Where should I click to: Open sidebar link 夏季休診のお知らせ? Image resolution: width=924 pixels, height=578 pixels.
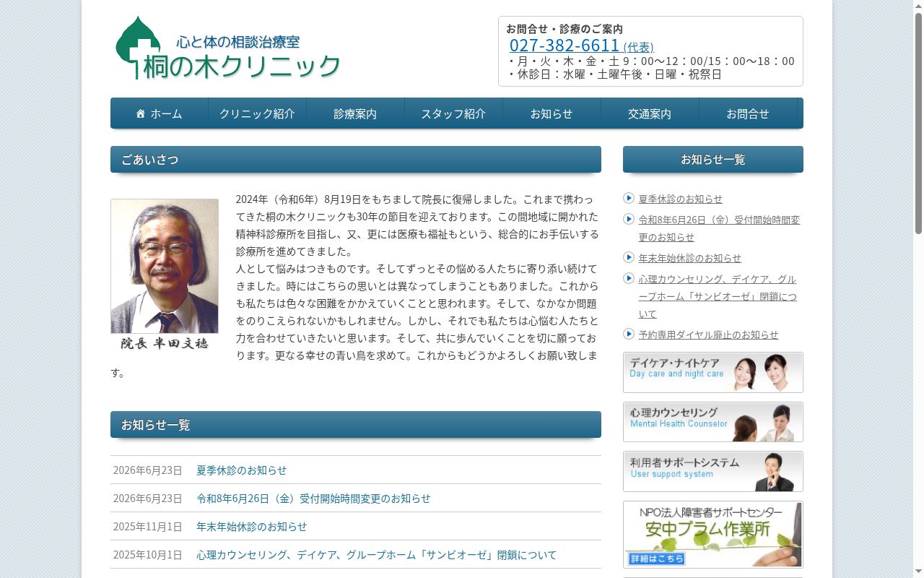(x=680, y=199)
